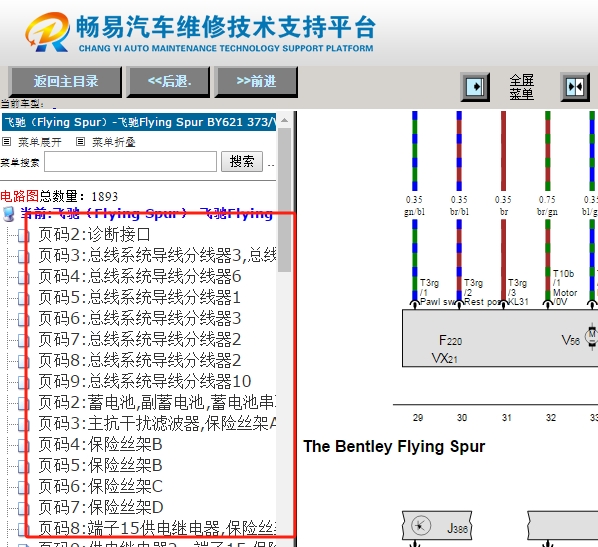Click The Bentley Flying Spur title

(394, 447)
